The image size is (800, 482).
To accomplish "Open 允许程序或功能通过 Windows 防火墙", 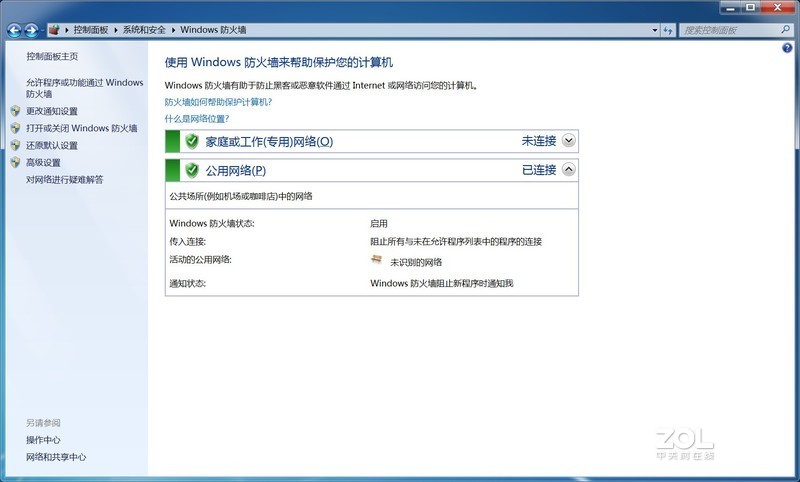I will [x=84, y=88].
